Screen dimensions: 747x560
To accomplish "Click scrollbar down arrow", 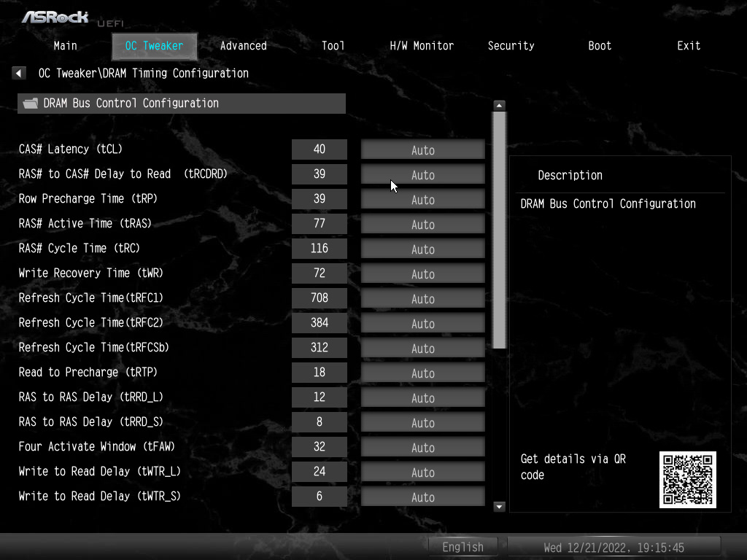I will point(499,506).
